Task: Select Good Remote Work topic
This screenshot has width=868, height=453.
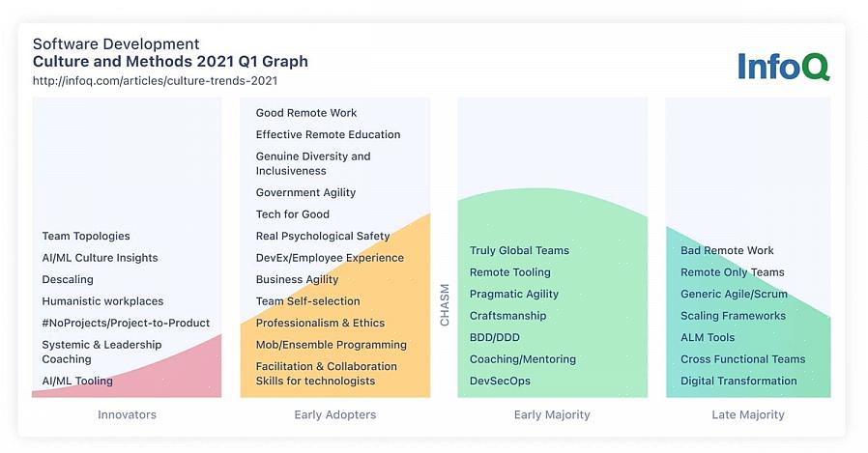Action: coord(306,113)
